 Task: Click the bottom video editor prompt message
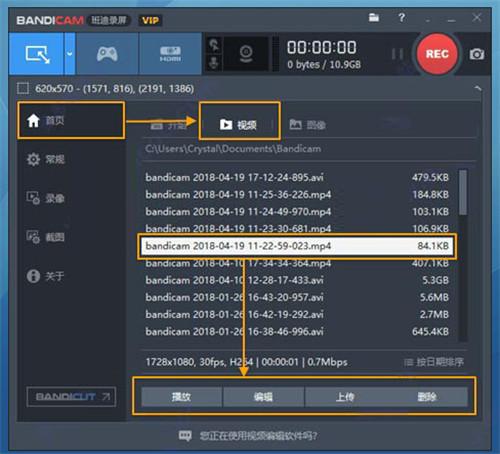259,435
